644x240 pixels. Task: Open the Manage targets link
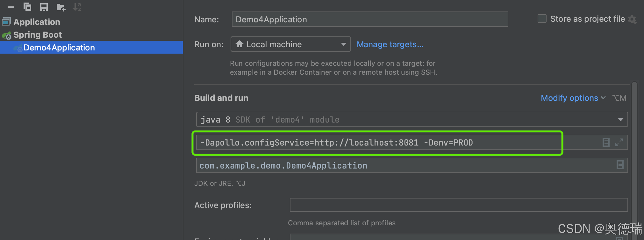(x=390, y=44)
